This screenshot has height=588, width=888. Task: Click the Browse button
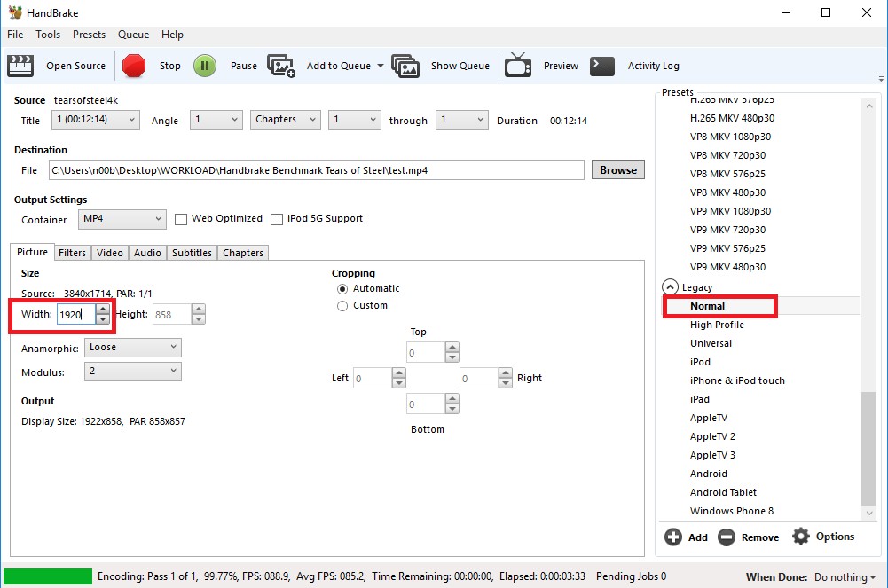(x=617, y=170)
